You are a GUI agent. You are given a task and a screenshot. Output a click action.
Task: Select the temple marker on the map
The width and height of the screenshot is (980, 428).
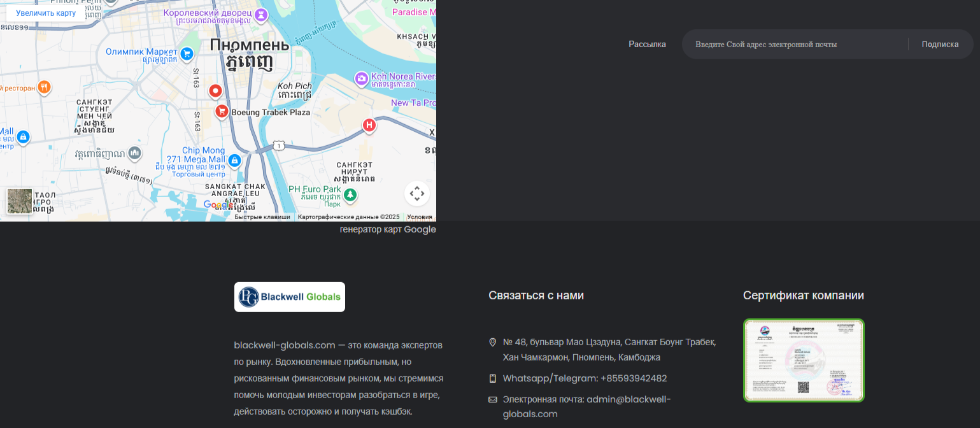coord(134,153)
